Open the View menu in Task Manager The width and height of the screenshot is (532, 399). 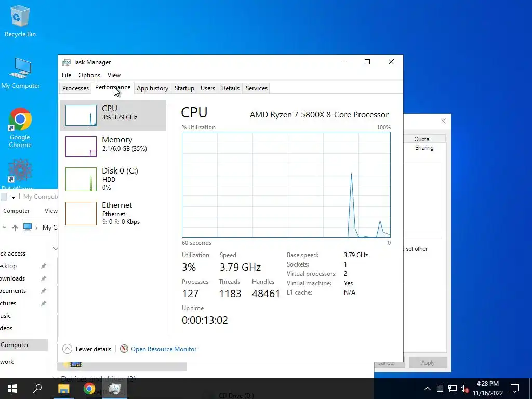(x=114, y=75)
